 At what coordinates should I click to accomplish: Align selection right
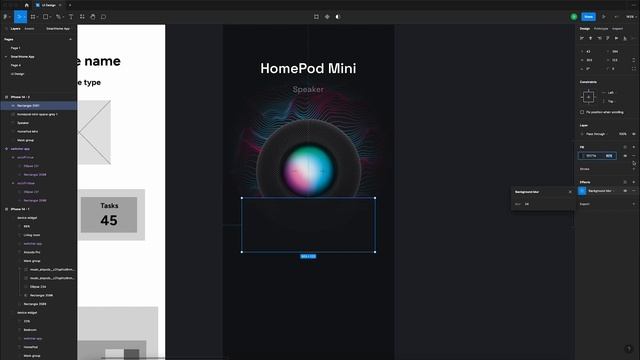[x=599, y=38]
